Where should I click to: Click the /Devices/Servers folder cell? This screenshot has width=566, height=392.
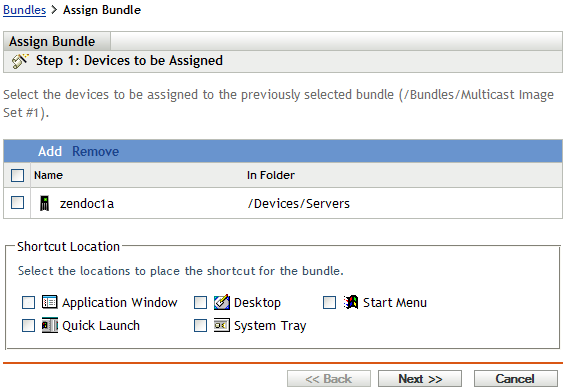(299, 204)
